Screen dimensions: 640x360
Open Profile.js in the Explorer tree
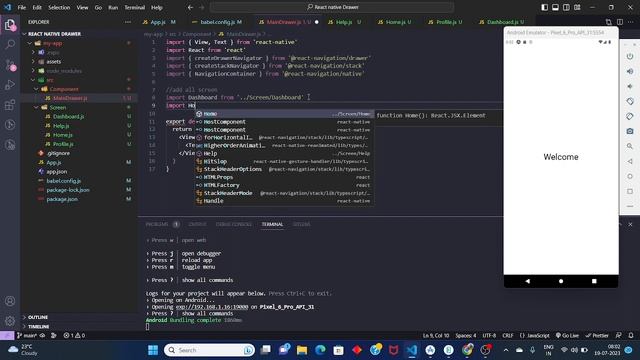click(x=63, y=144)
